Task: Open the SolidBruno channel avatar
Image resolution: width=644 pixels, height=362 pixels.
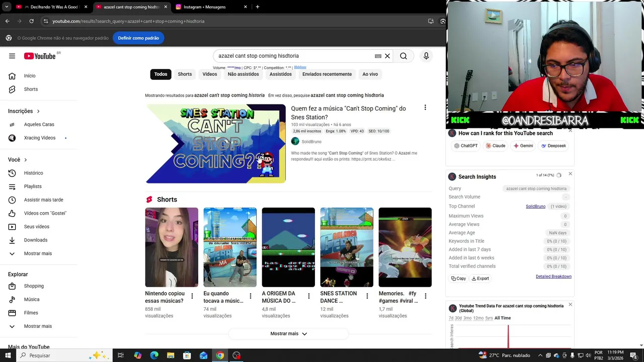Action: (x=295, y=142)
